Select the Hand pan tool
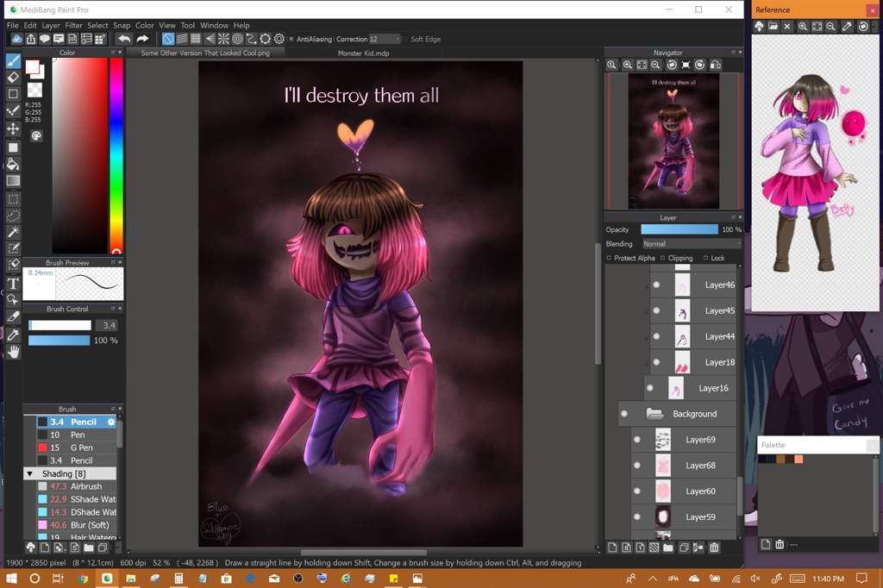Screen dimensions: 883x588 (13, 352)
